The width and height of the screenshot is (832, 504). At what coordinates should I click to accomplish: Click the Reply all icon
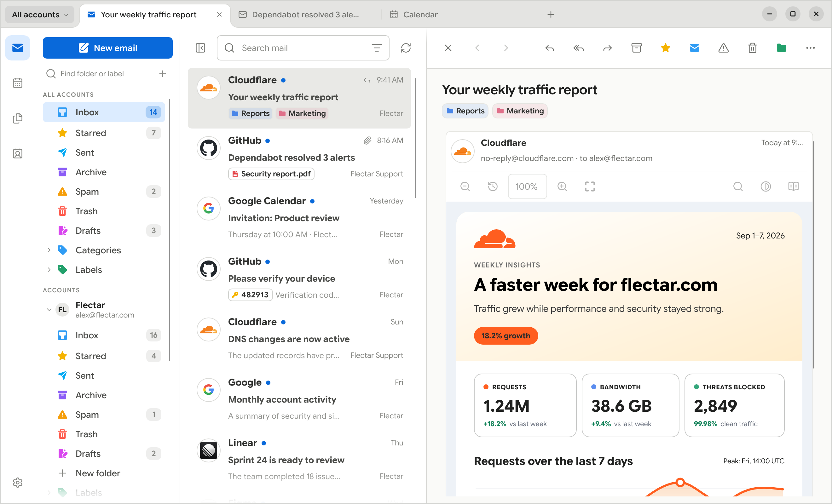578,48
